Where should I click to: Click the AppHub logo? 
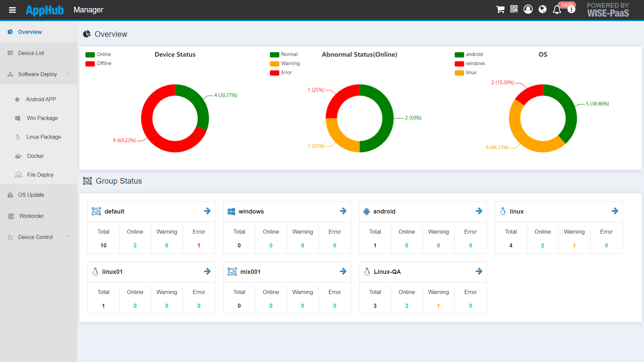coord(45,10)
